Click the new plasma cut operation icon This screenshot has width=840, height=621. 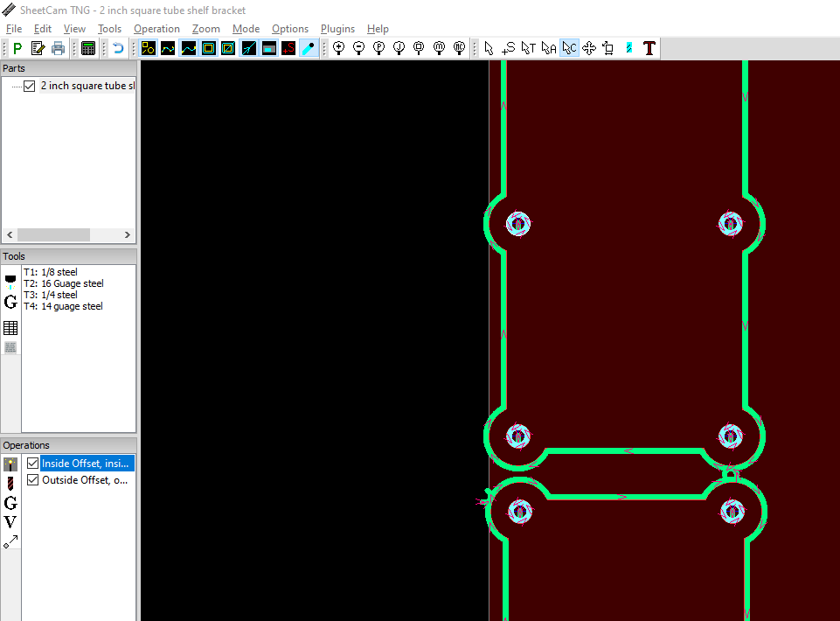point(10,464)
